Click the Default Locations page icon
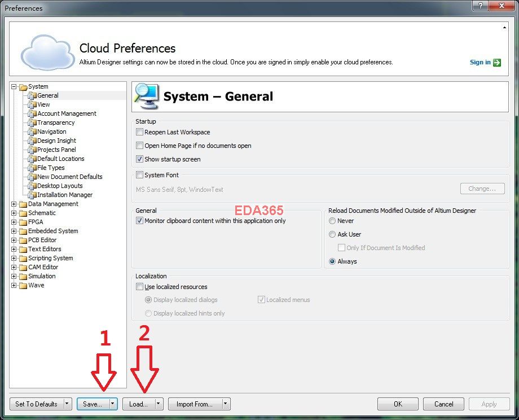The width and height of the screenshot is (519, 420). click(x=32, y=159)
